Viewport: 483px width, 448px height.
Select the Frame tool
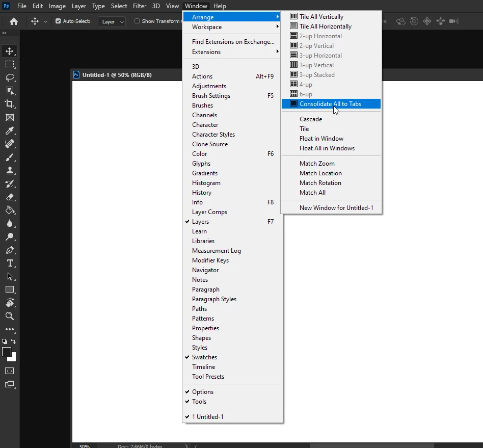pos(10,117)
